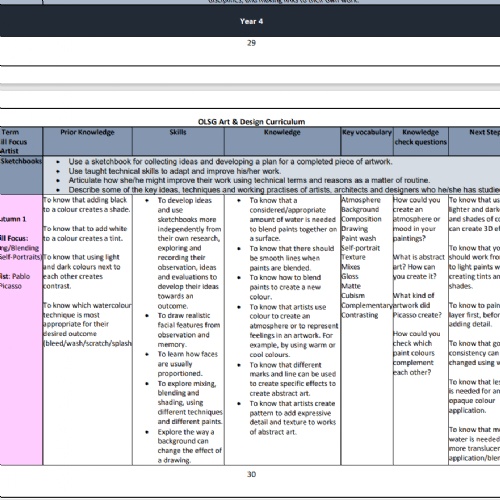The width and height of the screenshot is (500, 500).
Task: Select the page number 29 footer
Action: click(251, 43)
